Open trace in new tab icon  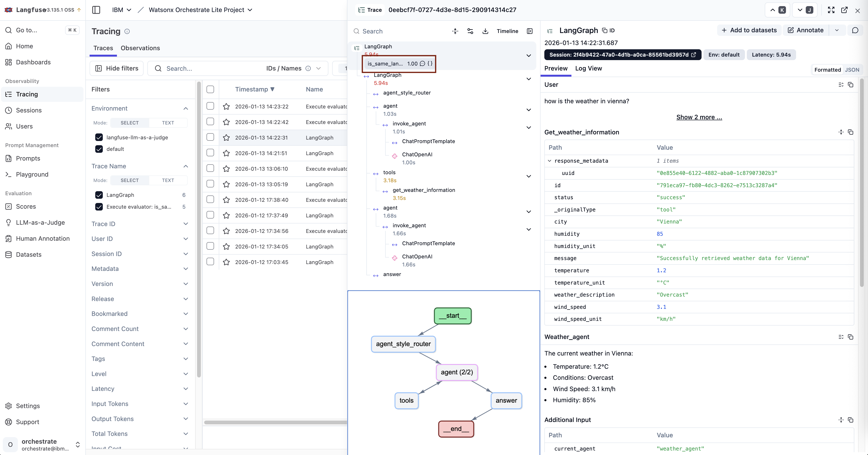[x=844, y=10]
